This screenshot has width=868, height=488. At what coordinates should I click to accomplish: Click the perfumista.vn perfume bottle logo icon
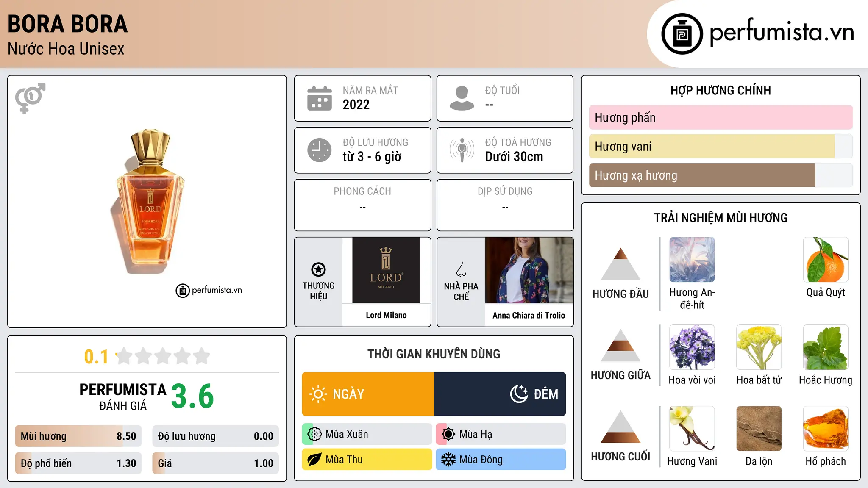[682, 34]
